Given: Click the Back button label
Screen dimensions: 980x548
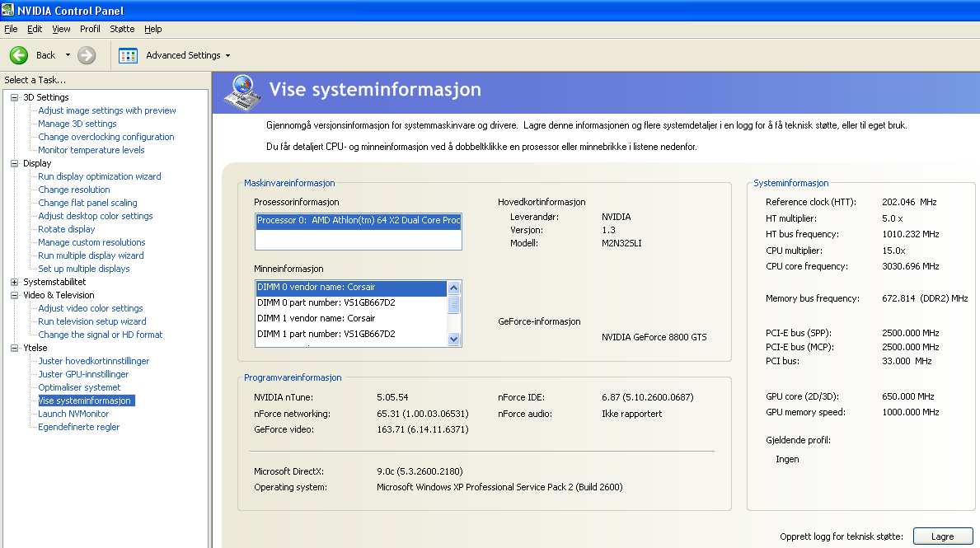Looking at the screenshot, I should pyautogui.click(x=45, y=55).
